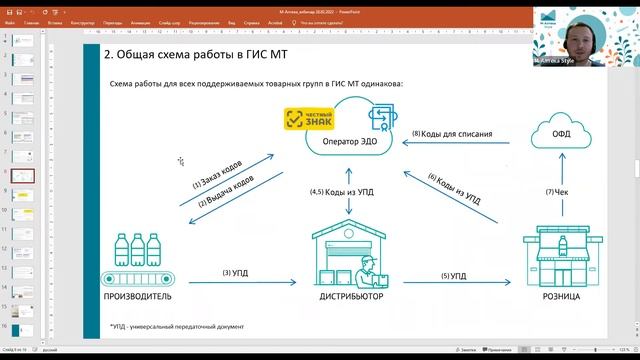This screenshot has height=360, width=640.
Task: Switch to the Анимация ribbon tab
Action: point(140,23)
